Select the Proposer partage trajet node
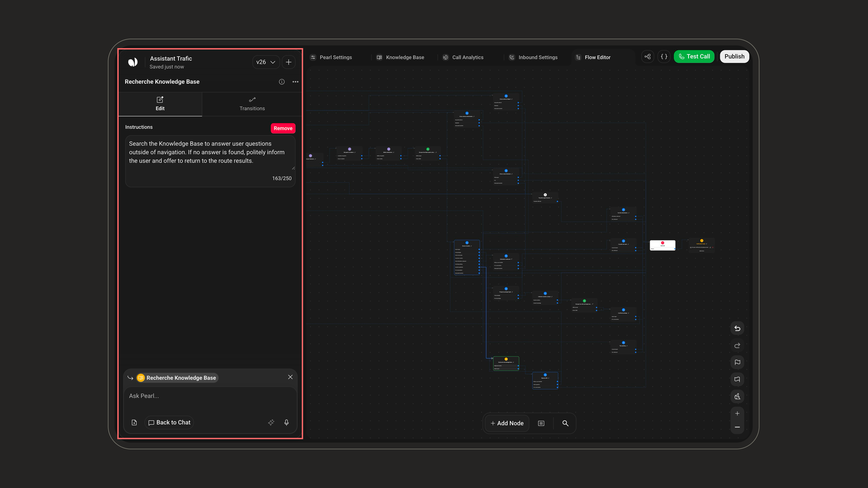Viewport: 868px width, 488px height. 506,293
